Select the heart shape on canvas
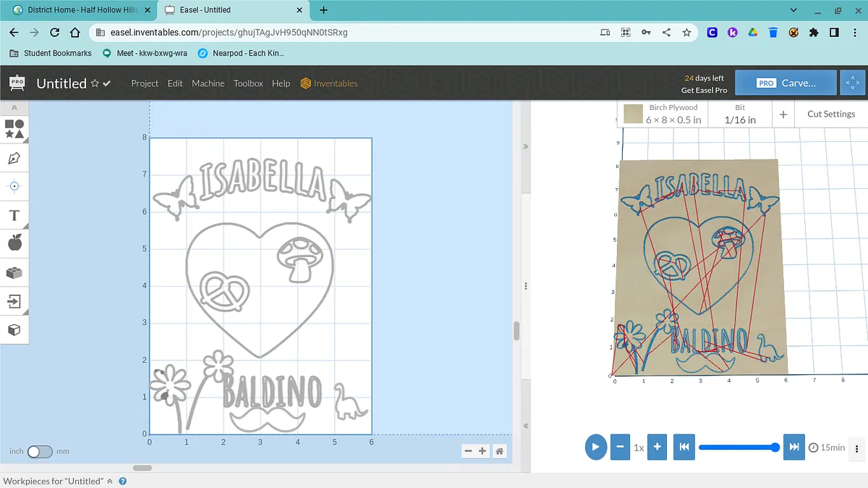 pyautogui.click(x=260, y=290)
